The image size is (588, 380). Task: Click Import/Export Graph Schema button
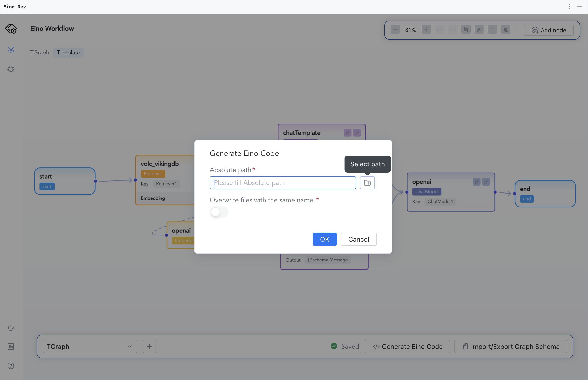point(510,347)
